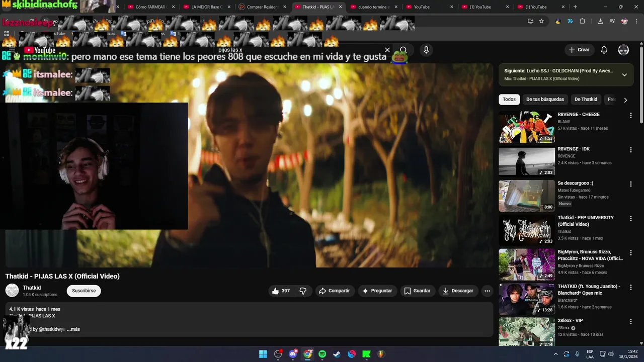The height and width of the screenshot is (362, 644).
Task: Clear the search box with the X
Action: 387,50
